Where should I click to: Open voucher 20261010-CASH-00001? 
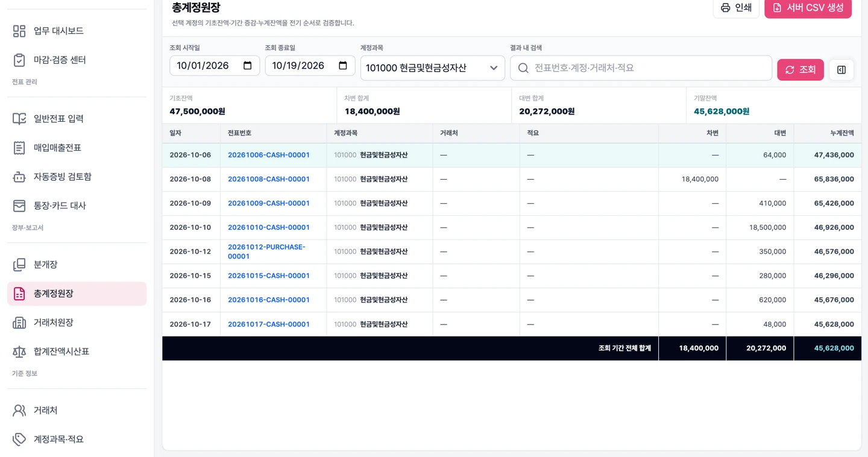pos(269,227)
